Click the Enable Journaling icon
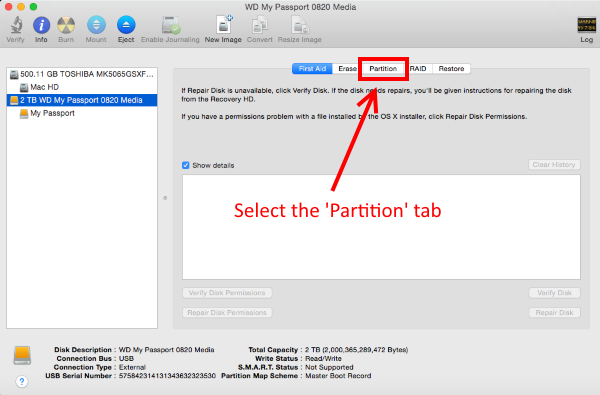The height and width of the screenshot is (395, 600). (171, 25)
